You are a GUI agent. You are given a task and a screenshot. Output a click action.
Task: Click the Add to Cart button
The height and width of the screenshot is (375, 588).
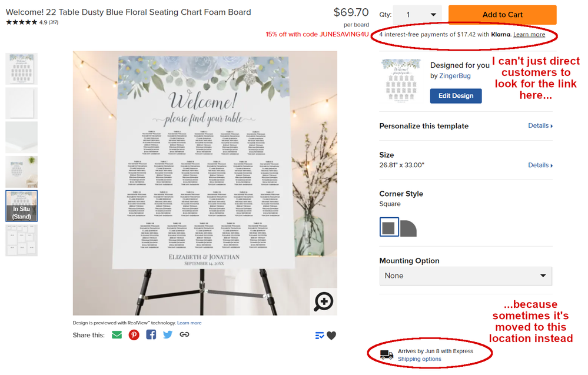click(x=502, y=15)
